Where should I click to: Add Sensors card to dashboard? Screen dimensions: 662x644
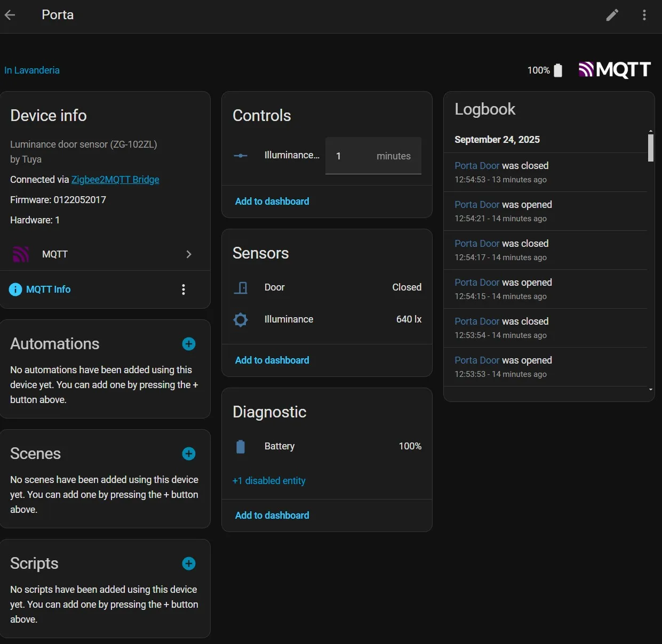pyautogui.click(x=272, y=360)
